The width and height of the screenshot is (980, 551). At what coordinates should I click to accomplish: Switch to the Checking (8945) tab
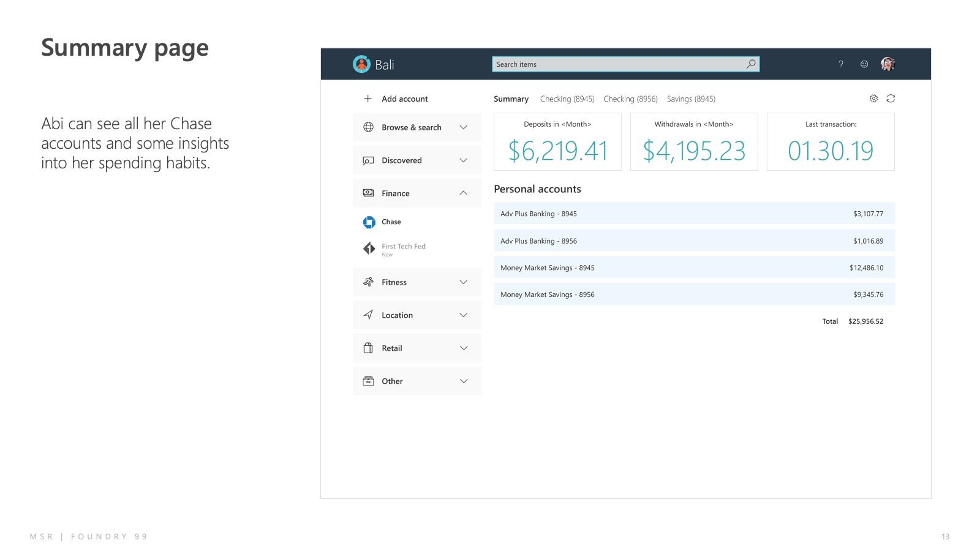tap(567, 99)
